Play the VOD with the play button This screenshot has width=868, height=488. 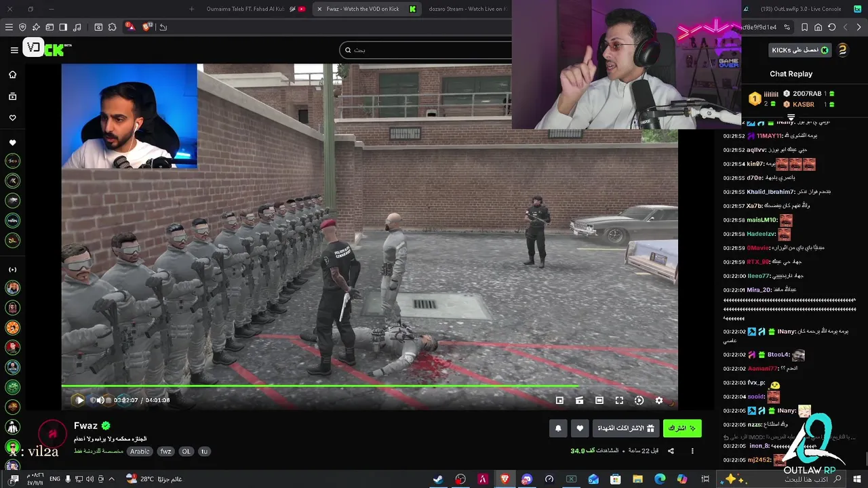(79, 401)
